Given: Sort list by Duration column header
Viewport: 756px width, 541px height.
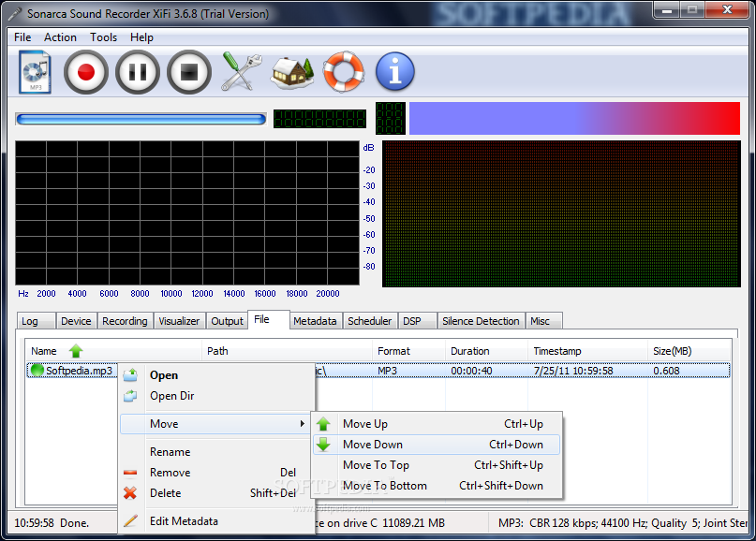Looking at the screenshot, I should [486, 351].
